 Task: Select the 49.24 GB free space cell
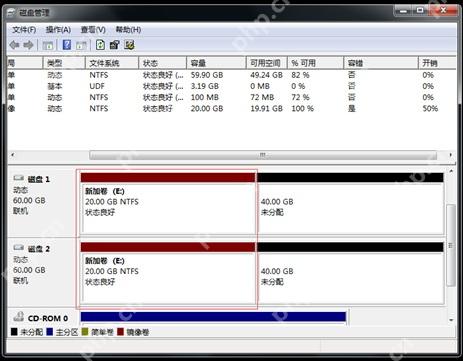[x=266, y=75]
